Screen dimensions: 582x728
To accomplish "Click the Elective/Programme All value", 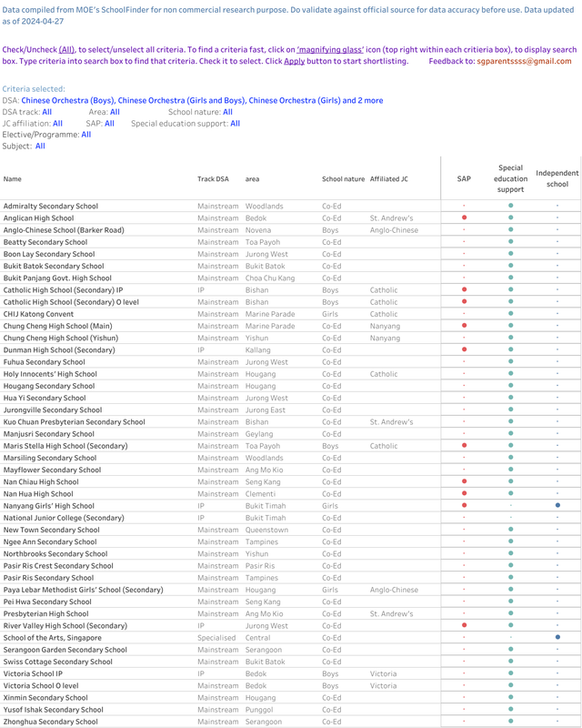I will point(86,135).
